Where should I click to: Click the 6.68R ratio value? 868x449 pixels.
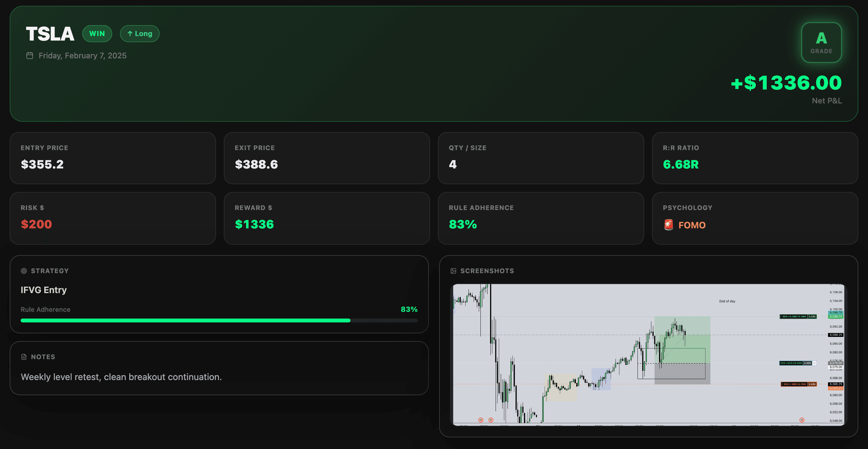pyautogui.click(x=681, y=164)
